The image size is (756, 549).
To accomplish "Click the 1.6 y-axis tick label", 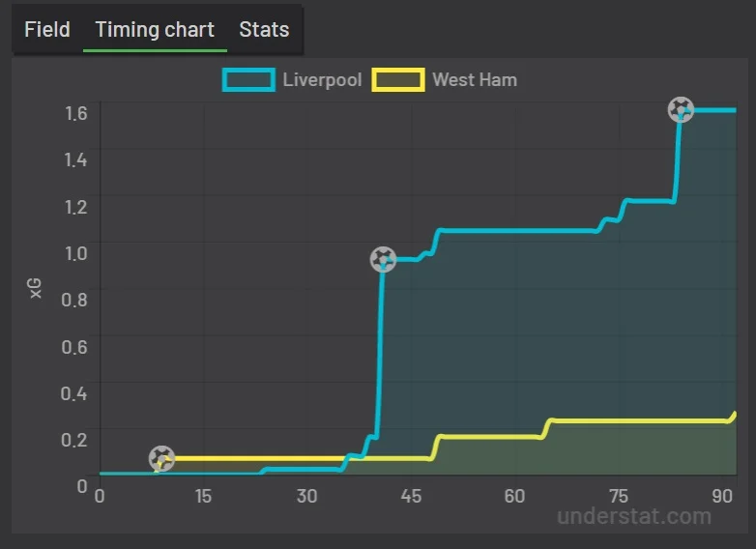I will click(x=75, y=112).
